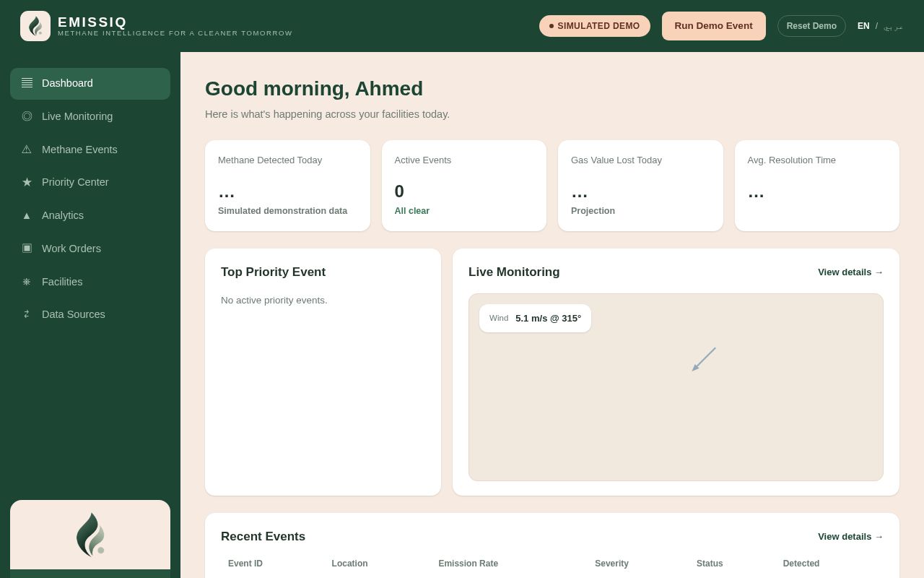
Task: Click the wind direction arrow on the map
Action: [x=704, y=359]
